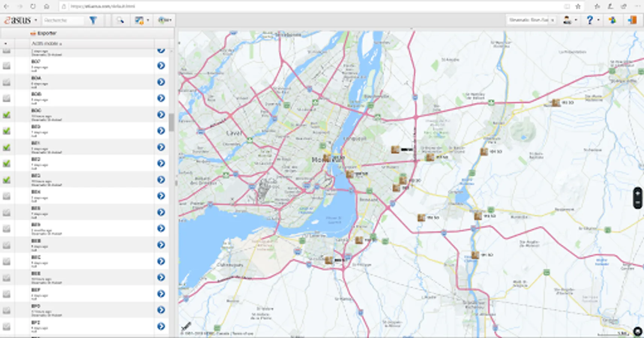The height and width of the screenshot is (338, 644).
Task: Click the Exporter button
Action: coord(44,33)
